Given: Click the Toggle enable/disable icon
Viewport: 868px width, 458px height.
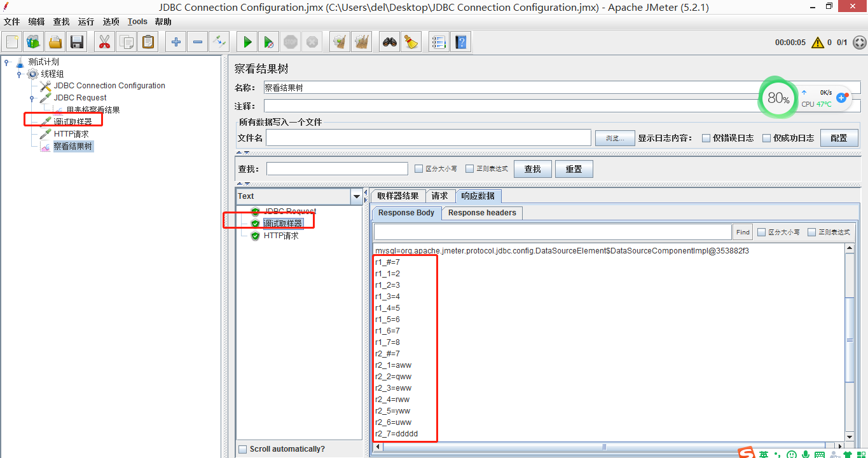Looking at the screenshot, I should click(x=219, y=43).
